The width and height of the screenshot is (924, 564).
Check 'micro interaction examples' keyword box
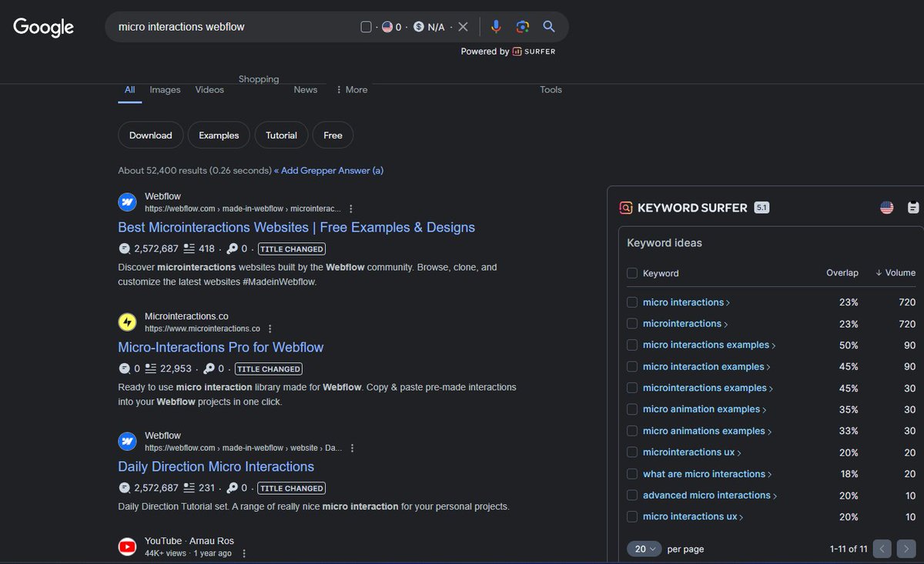click(x=632, y=367)
